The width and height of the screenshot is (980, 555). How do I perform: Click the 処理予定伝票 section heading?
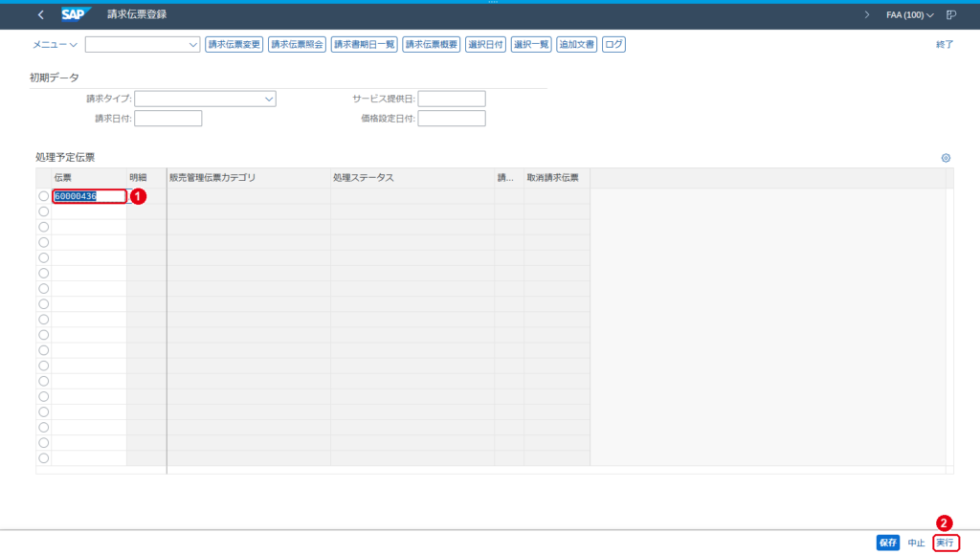[65, 158]
